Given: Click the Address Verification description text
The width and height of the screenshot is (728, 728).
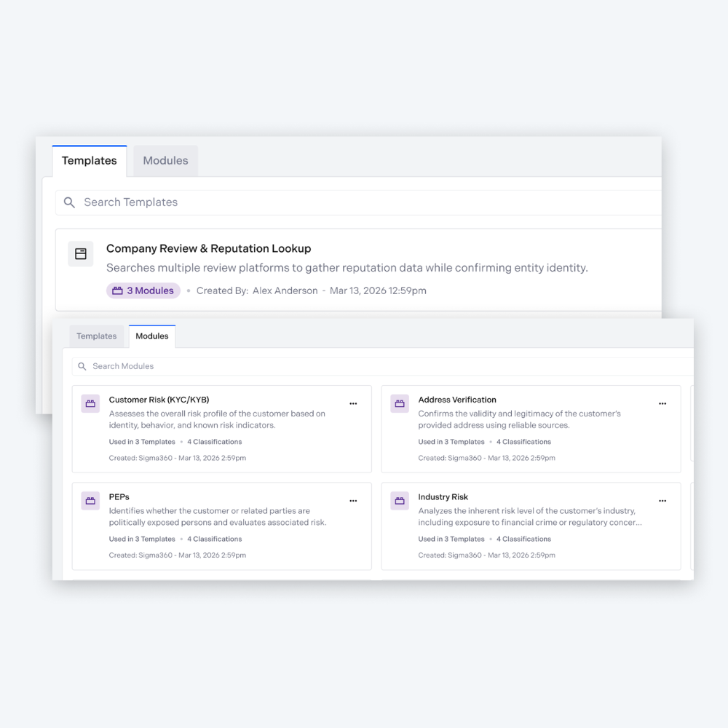Looking at the screenshot, I should [x=519, y=419].
